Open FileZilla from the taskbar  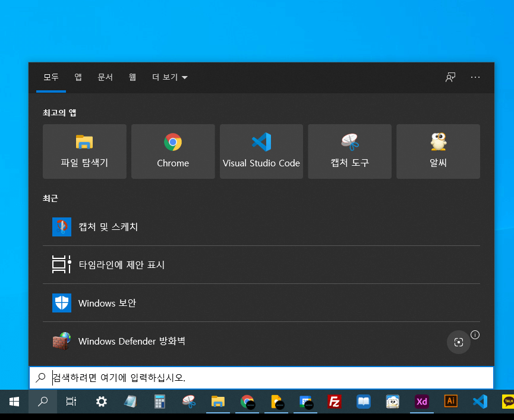(335, 402)
